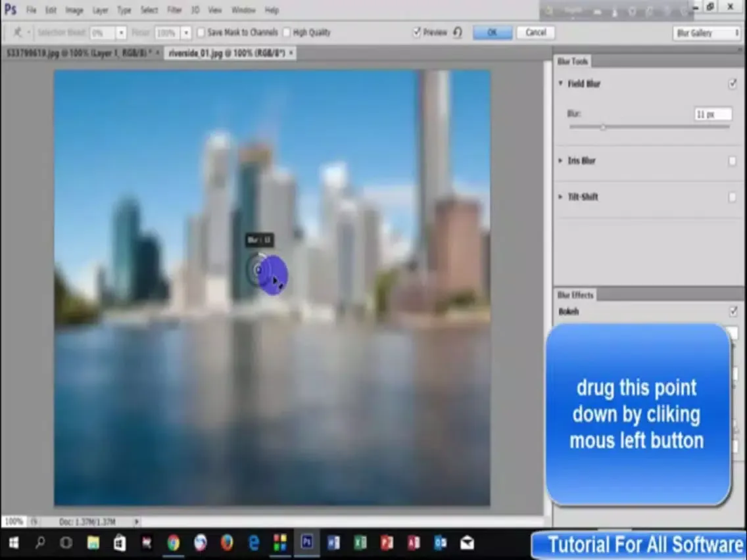Click the Blur px value field
Viewport: 747px width, 560px height.
pyautogui.click(x=713, y=114)
